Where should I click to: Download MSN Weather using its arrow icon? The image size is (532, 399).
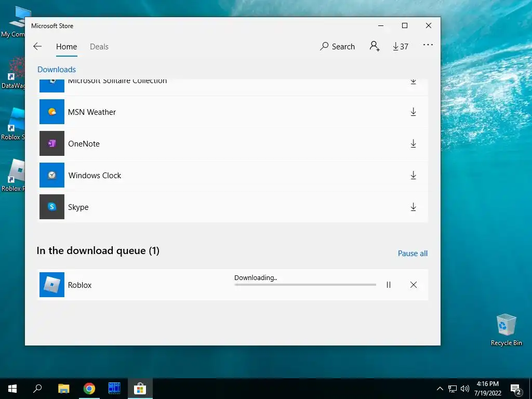click(413, 112)
